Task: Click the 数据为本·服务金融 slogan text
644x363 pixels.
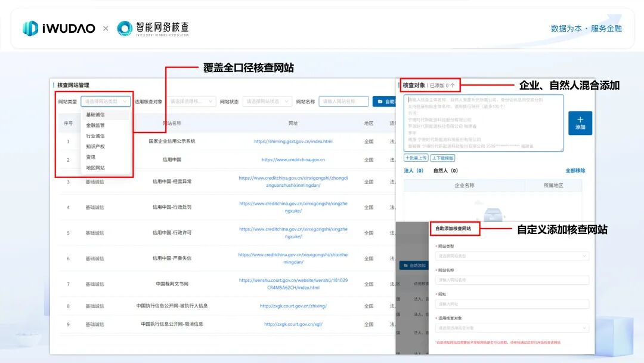Action: coord(586,29)
